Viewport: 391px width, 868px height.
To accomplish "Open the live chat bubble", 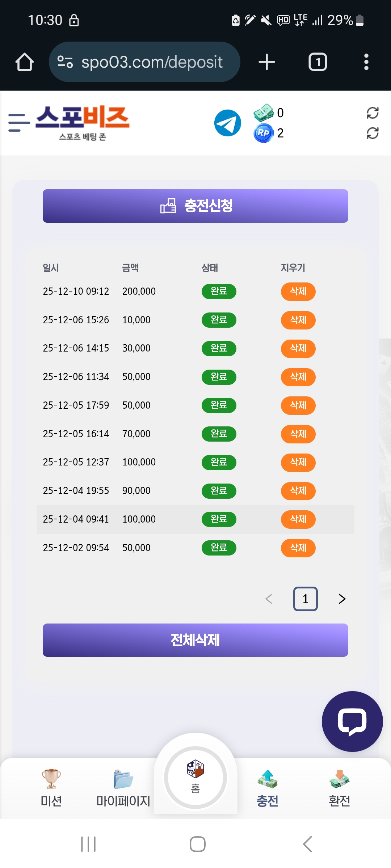I will click(352, 722).
